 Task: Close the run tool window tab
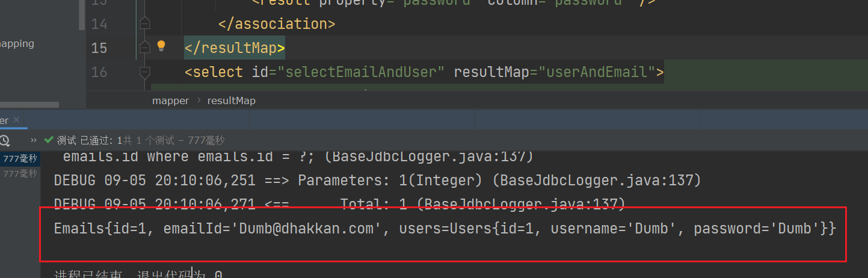click(16, 120)
